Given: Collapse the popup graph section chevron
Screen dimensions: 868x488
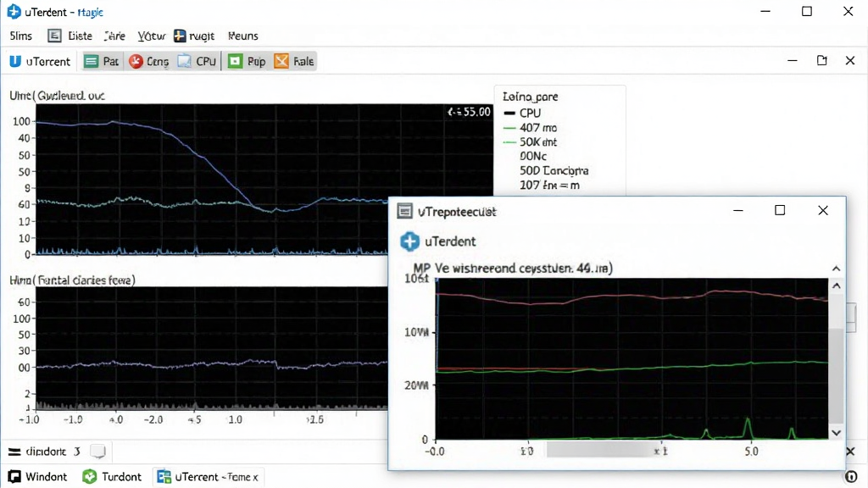Looking at the screenshot, I should (x=836, y=269).
